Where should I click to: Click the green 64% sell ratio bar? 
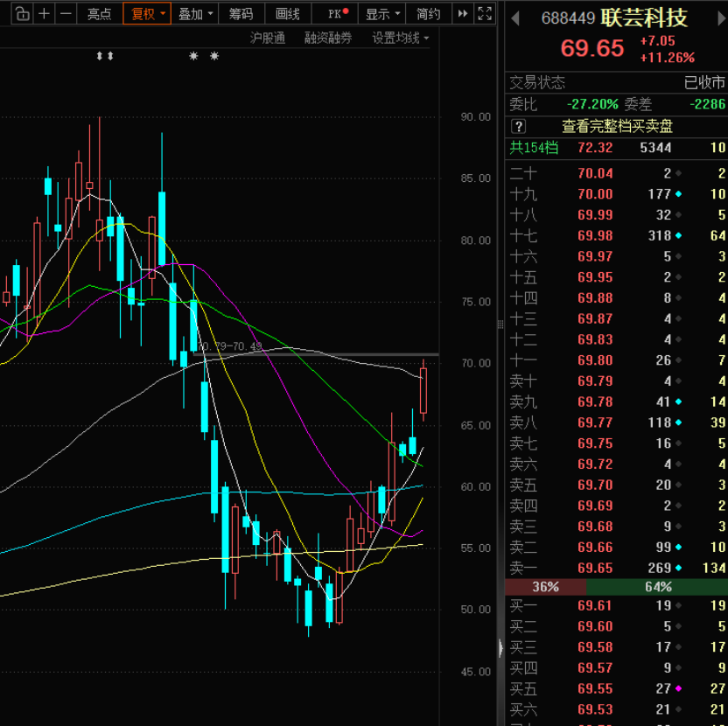point(657,587)
